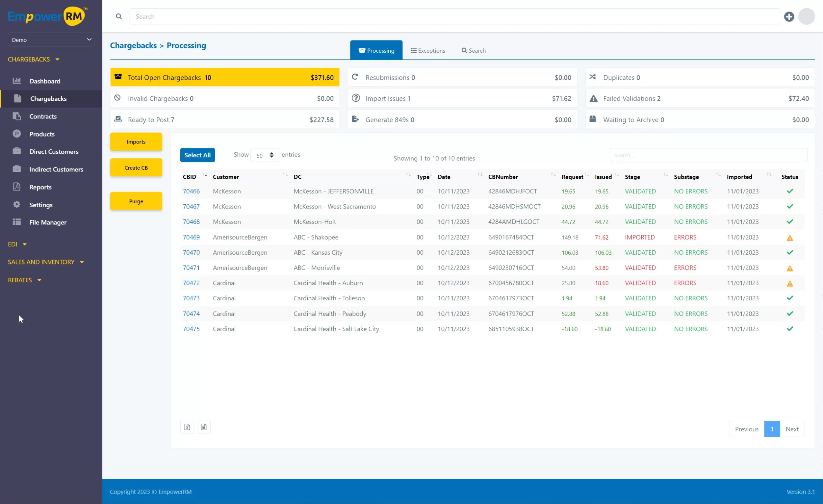Click the warning triangle for chargeback 70469
Viewport: 823px width, 504px height.
coord(790,238)
